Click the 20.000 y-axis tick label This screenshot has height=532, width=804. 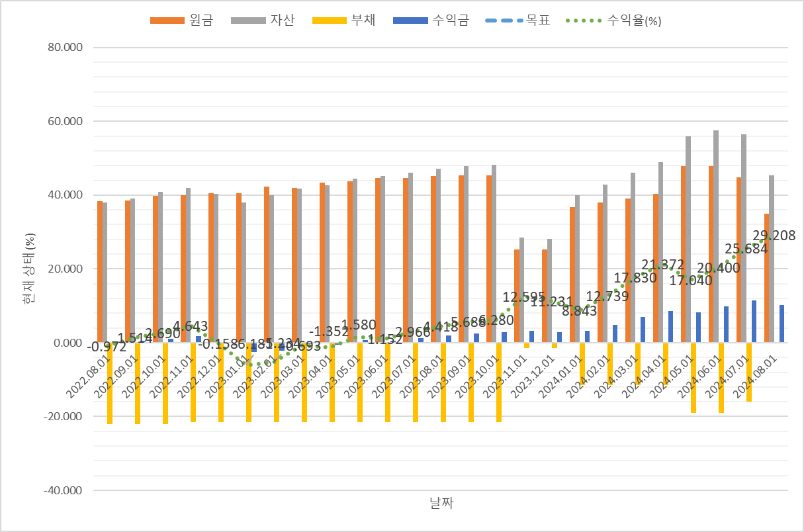(64, 269)
